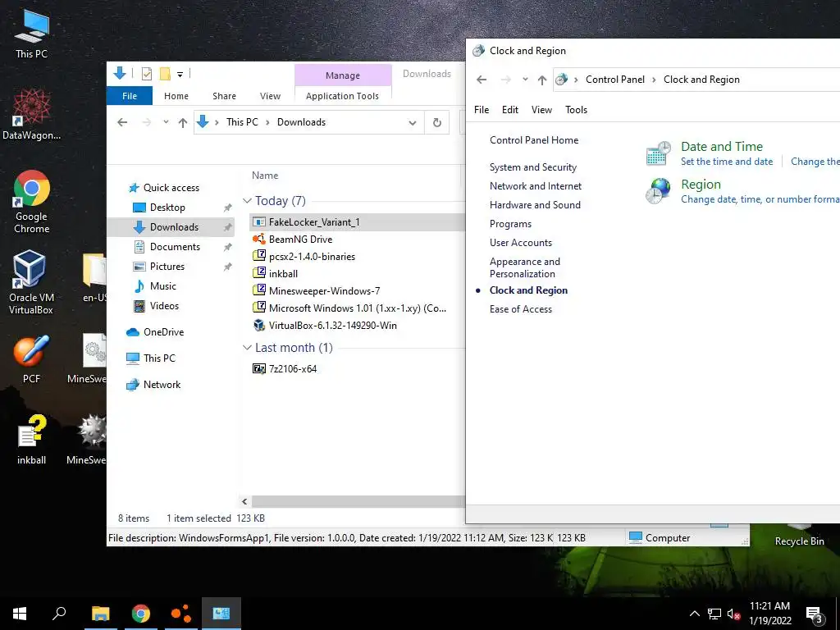The height and width of the screenshot is (630, 840).
Task: Open Home ribbon tab
Action: [x=176, y=96]
